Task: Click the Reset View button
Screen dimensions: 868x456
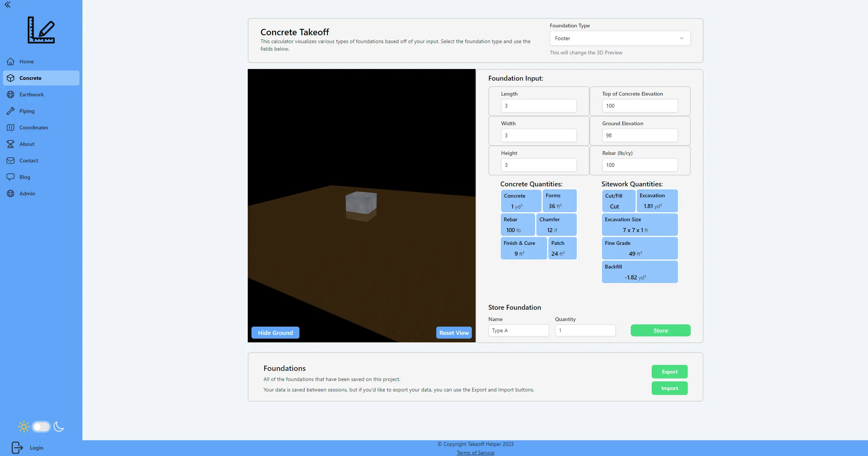Action: [454, 333]
